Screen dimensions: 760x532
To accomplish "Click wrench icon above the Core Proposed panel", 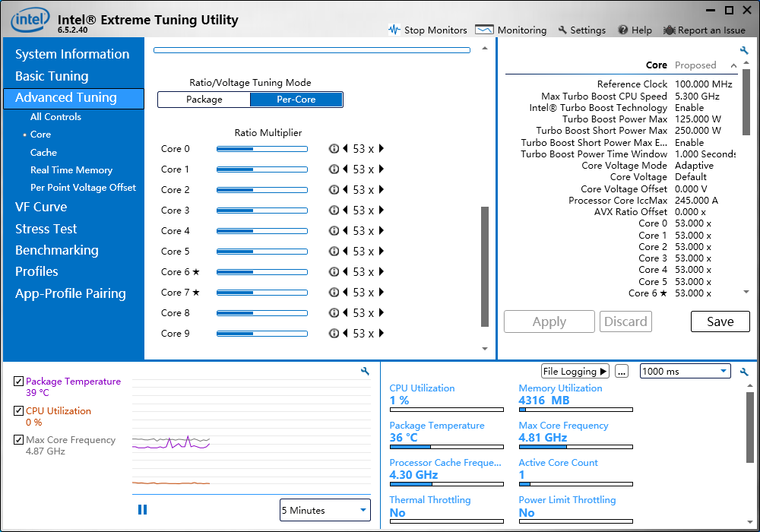I will tap(745, 51).
